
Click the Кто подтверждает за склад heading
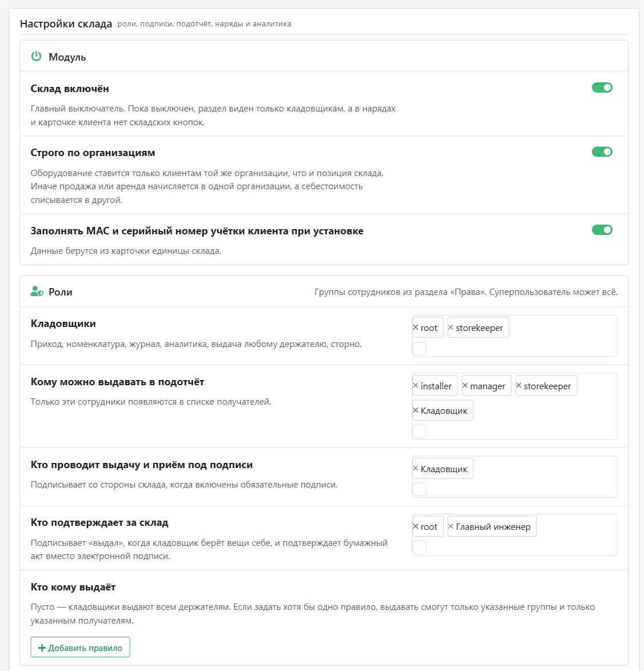[x=100, y=522]
